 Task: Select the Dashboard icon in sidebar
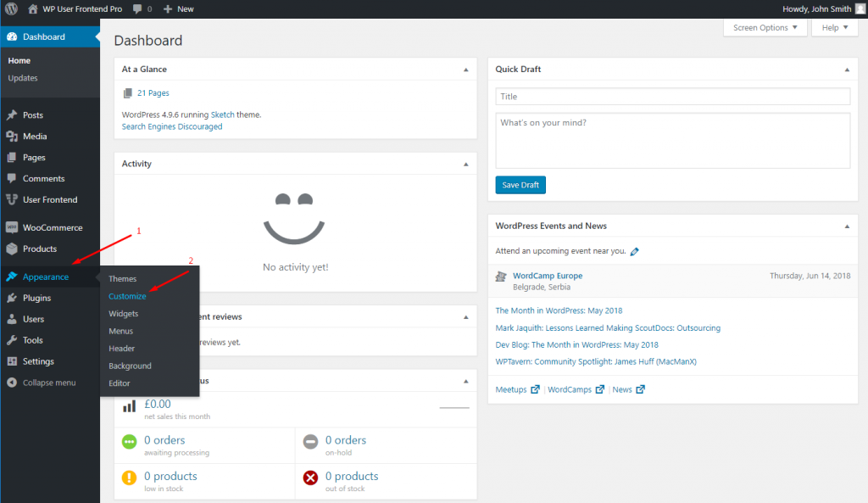(13, 36)
